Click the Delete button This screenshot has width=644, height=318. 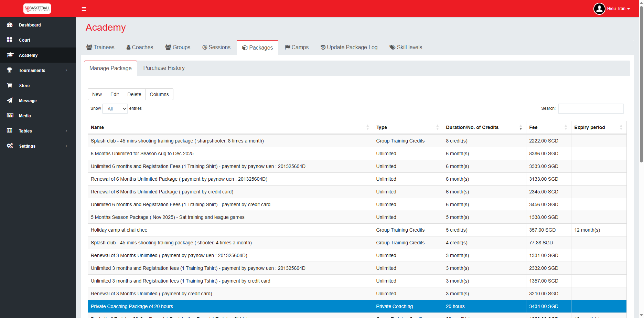[134, 94]
